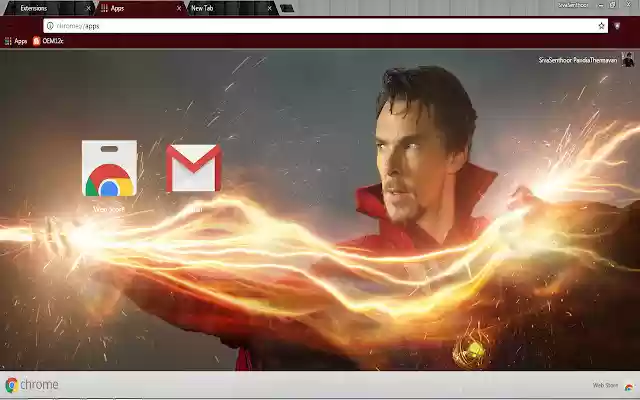640x400 pixels.
Task: View site information icon in address bar
Action: tap(50, 26)
